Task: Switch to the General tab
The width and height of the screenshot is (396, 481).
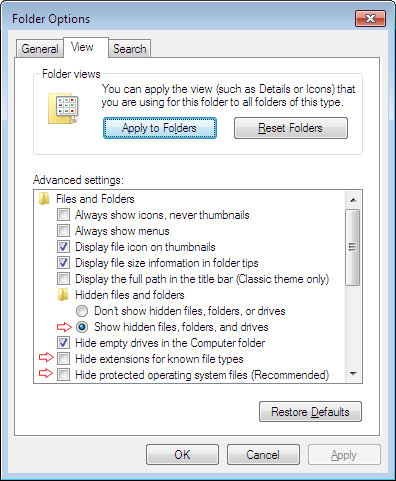Action: coord(40,49)
